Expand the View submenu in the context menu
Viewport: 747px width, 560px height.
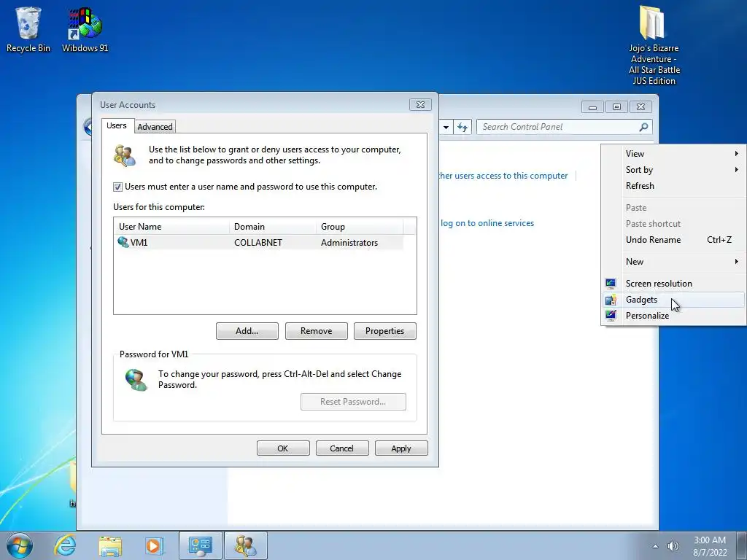point(673,153)
